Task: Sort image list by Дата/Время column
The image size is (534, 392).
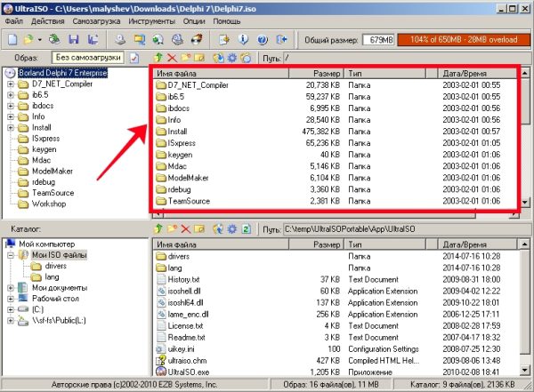Action: (477, 73)
